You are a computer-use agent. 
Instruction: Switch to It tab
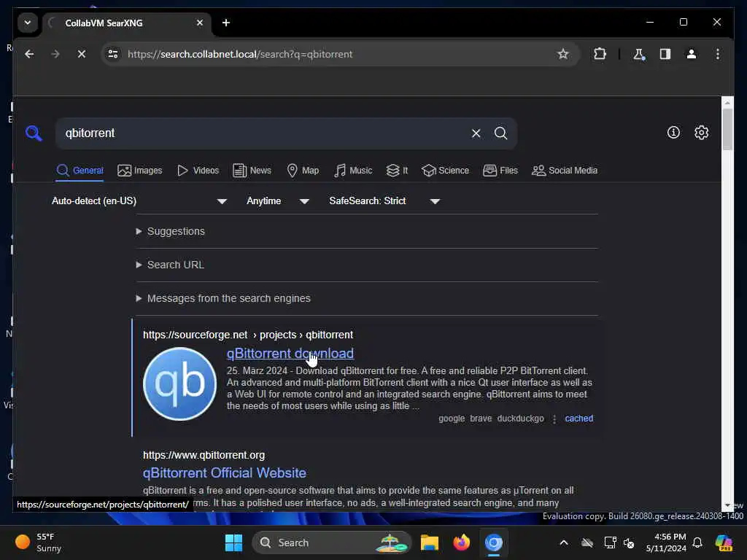tap(397, 171)
